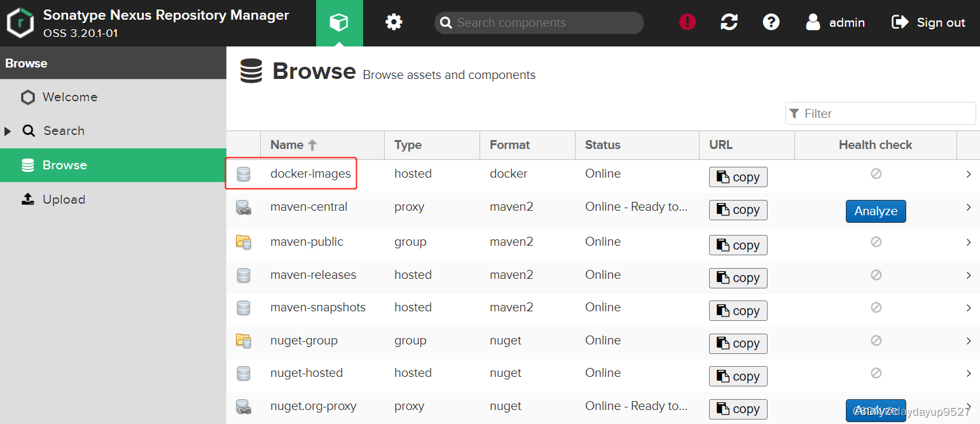
Task: Click the nuget-hosted repository icon
Action: pyautogui.click(x=243, y=373)
